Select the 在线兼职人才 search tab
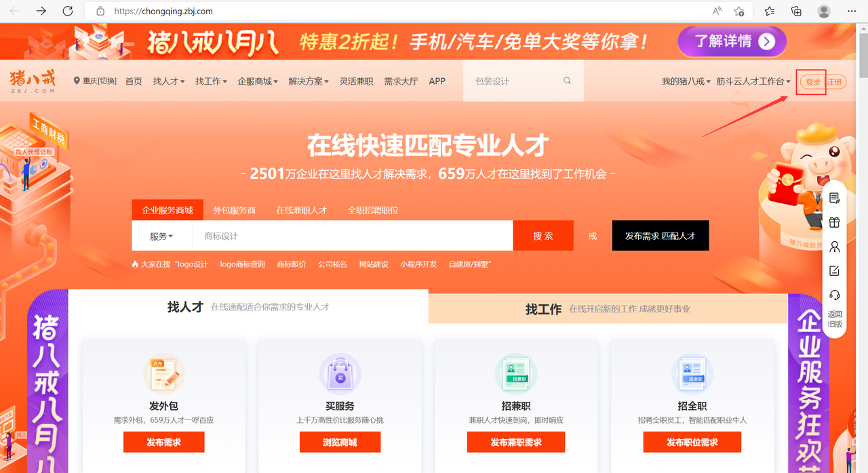868x473 pixels. pyautogui.click(x=301, y=210)
